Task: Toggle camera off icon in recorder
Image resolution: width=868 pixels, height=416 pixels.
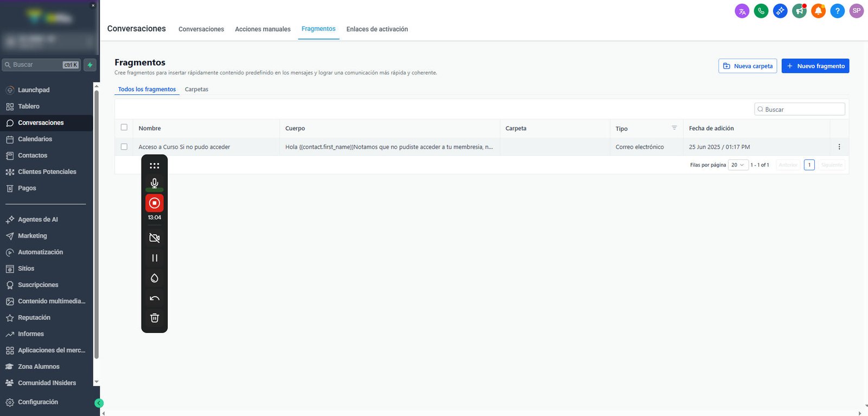Action: coord(155,238)
